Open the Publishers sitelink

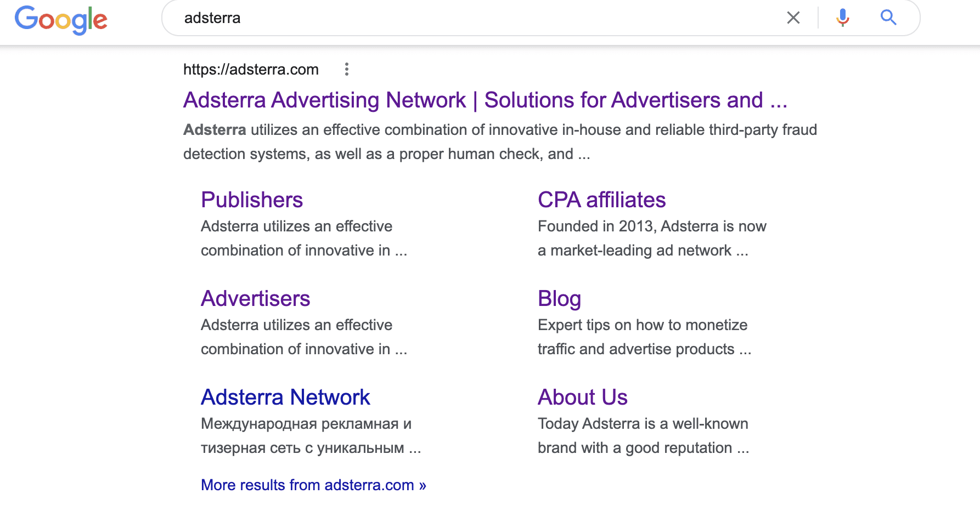point(252,200)
